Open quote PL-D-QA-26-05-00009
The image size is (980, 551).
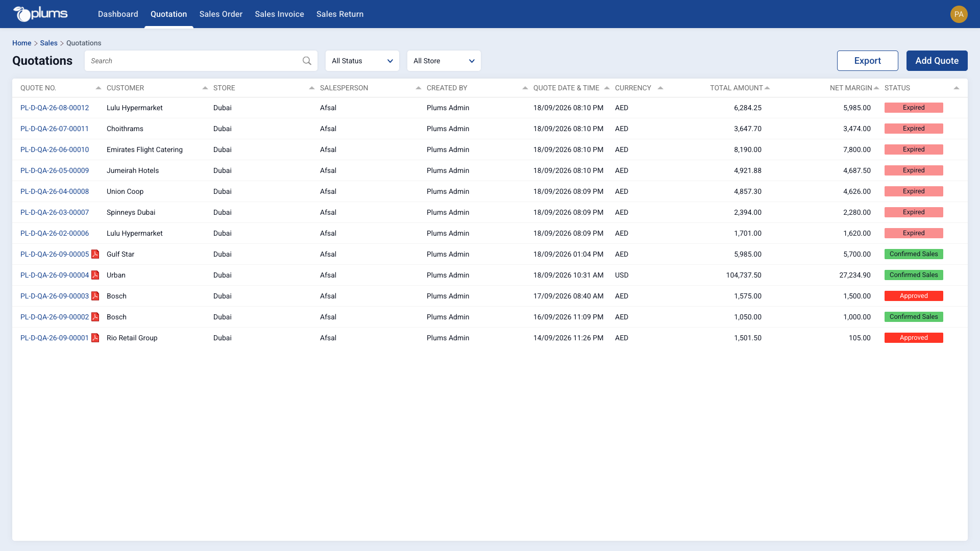tap(55, 170)
